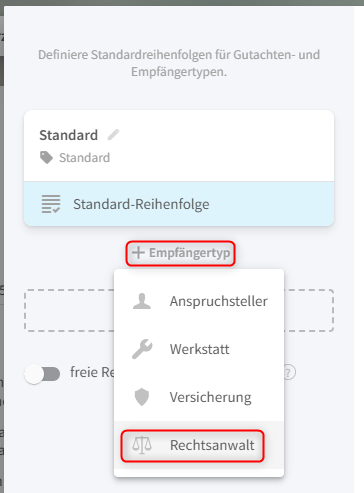Pick Versicherung from recipient types
Screen dimensions: 364x493
pos(199,397)
